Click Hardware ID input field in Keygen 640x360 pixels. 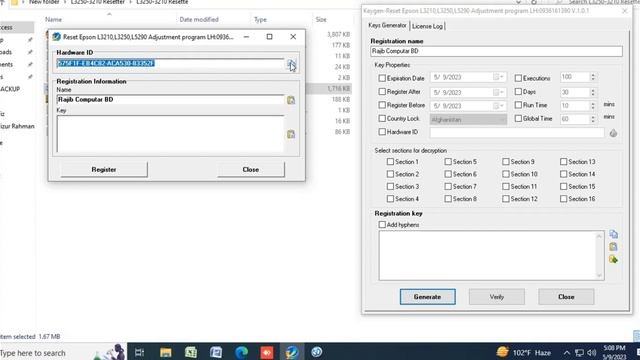(517, 133)
